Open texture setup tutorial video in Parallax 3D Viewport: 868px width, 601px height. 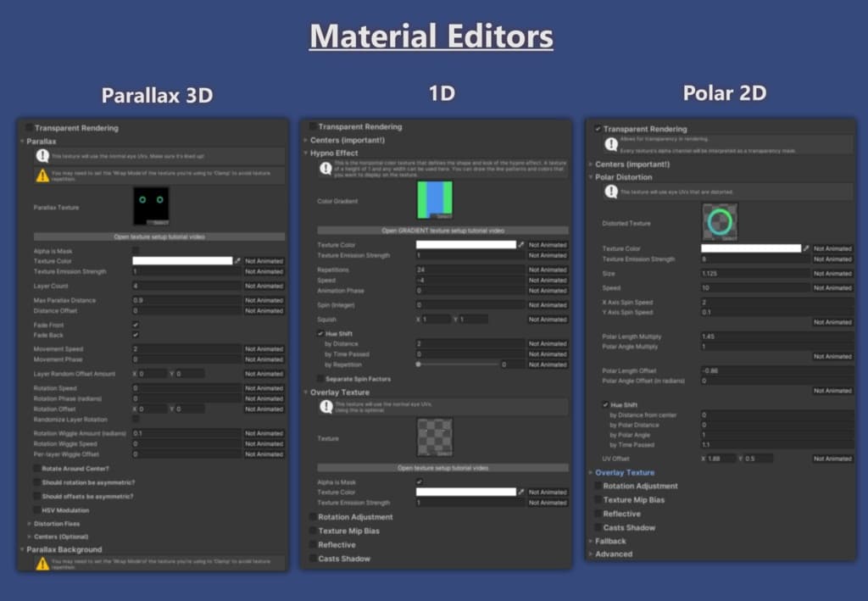[159, 237]
